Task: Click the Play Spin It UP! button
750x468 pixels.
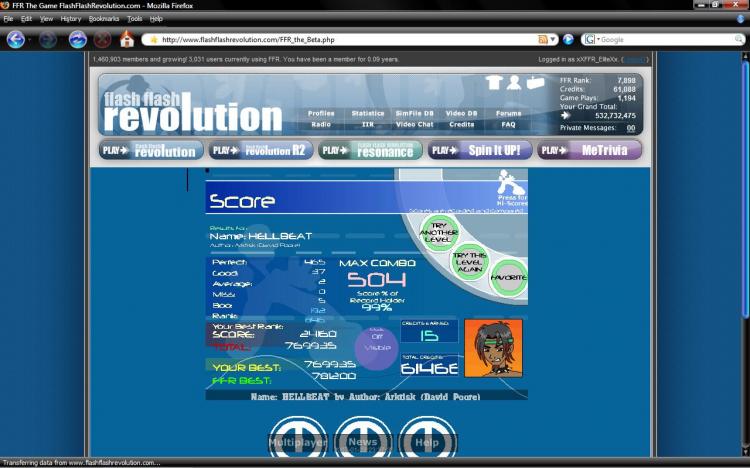Action: (x=480, y=151)
